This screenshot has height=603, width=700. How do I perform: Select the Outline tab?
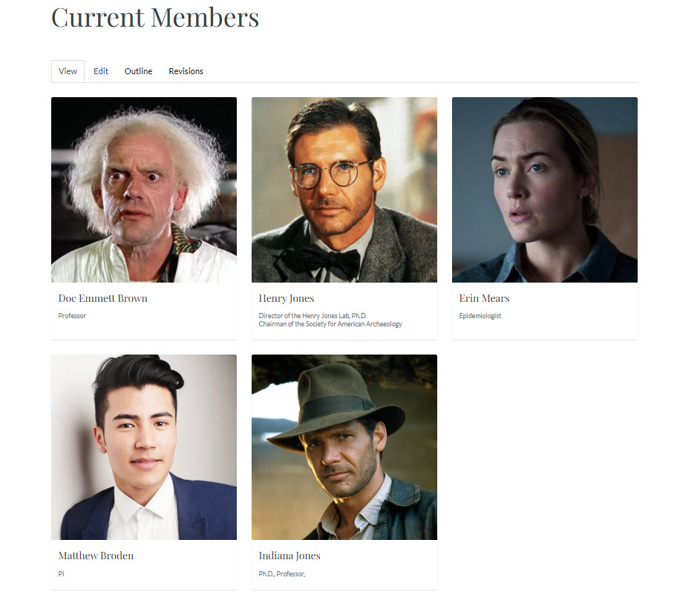coord(138,71)
